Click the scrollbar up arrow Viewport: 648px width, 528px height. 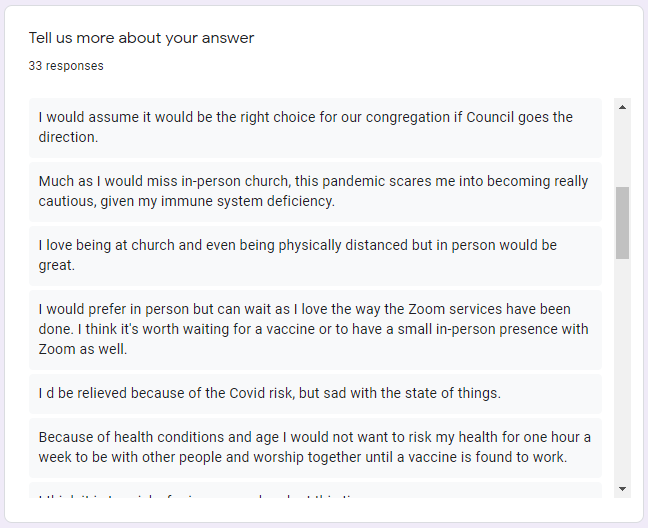pyautogui.click(x=622, y=107)
